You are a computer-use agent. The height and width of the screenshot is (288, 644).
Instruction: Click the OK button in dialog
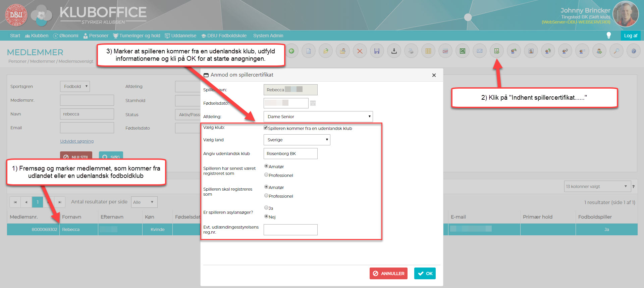[425, 273]
